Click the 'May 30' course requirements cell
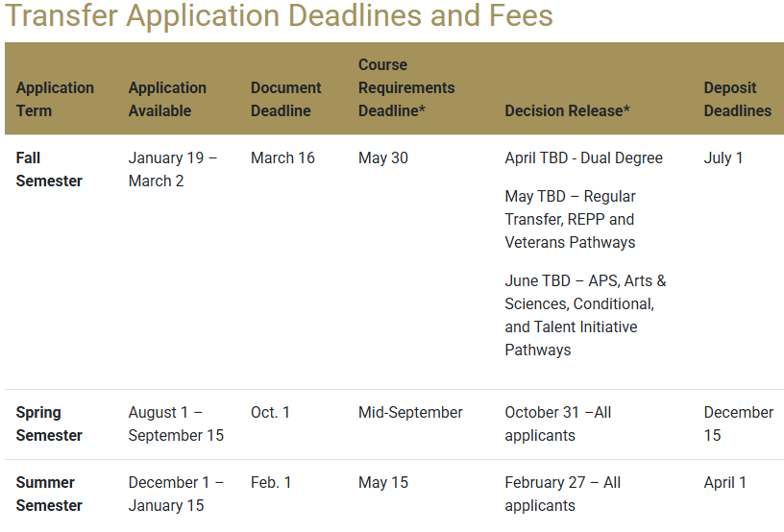The width and height of the screenshot is (784, 532). pos(383,157)
